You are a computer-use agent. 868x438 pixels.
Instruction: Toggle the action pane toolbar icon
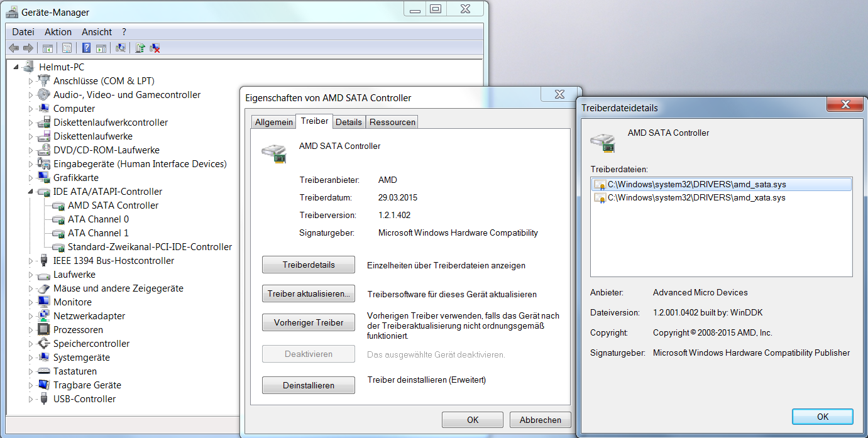(101, 48)
